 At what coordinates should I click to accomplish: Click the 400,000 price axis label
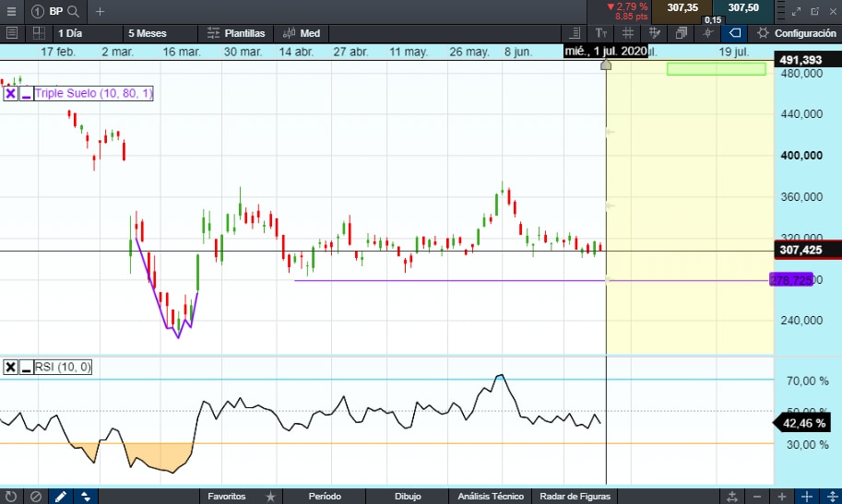(801, 156)
